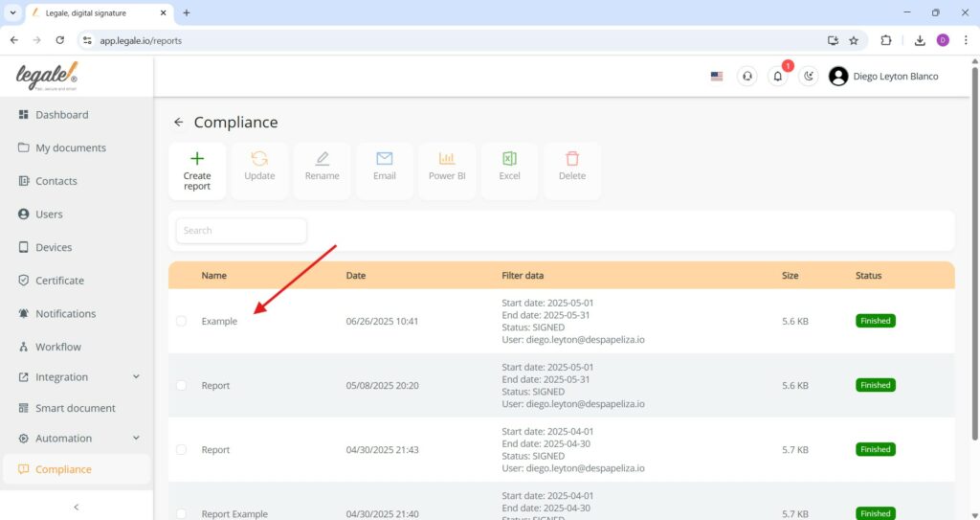Open a new browser tab with plus

pyautogui.click(x=187, y=12)
